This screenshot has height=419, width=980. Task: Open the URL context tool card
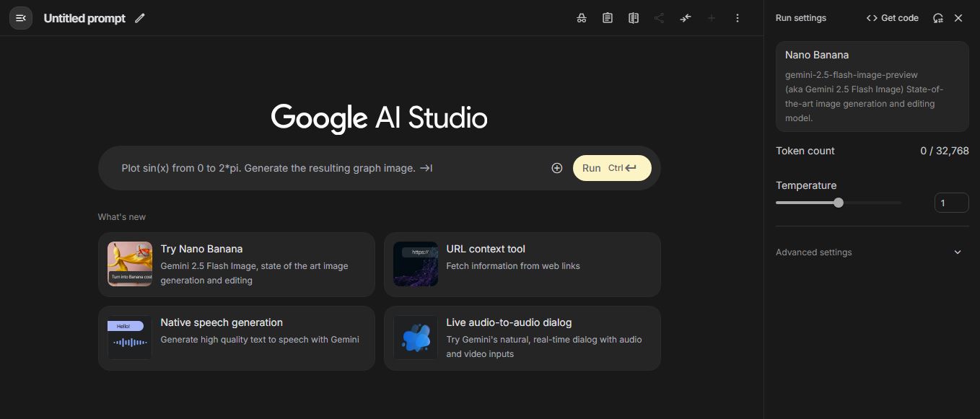coord(522,265)
